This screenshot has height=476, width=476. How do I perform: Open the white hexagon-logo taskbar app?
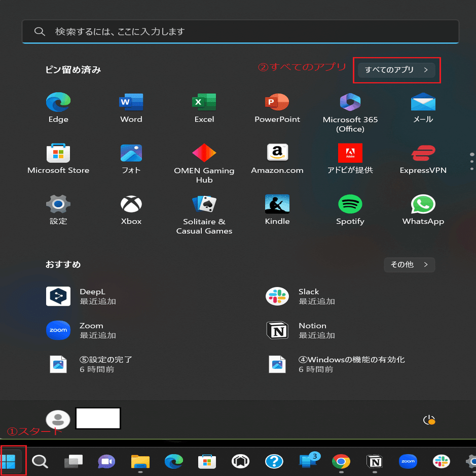pyautogui.click(x=240, y=462)
